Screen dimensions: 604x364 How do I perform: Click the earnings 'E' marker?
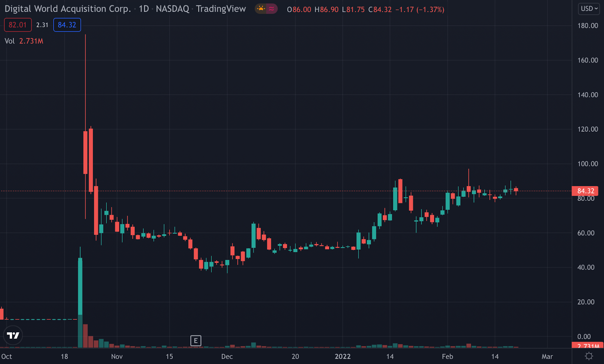[x=196, y=341]
